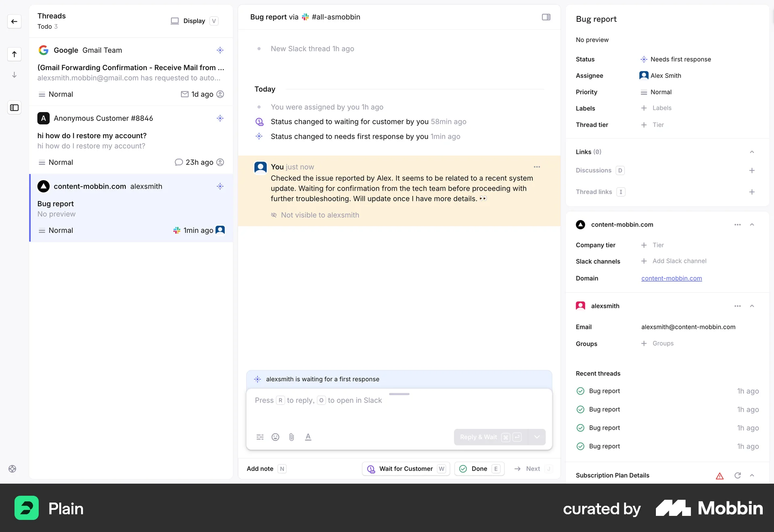Click the attachment paperclip icon
Screen dimensions: 774x532
click(291, 437)
